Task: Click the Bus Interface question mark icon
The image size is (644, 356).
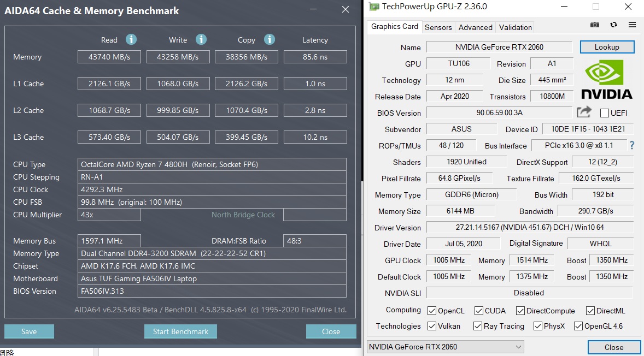Action: tap(631, 145)
